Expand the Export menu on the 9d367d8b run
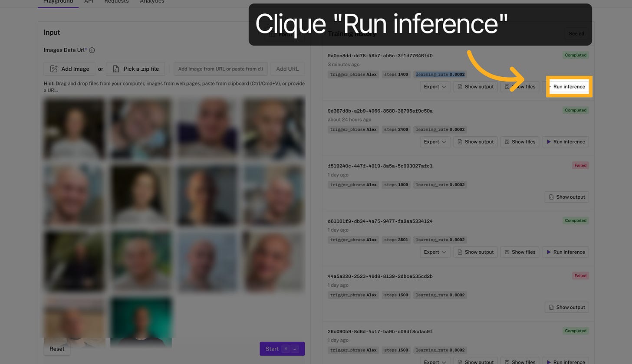 [x=435, y=141]
